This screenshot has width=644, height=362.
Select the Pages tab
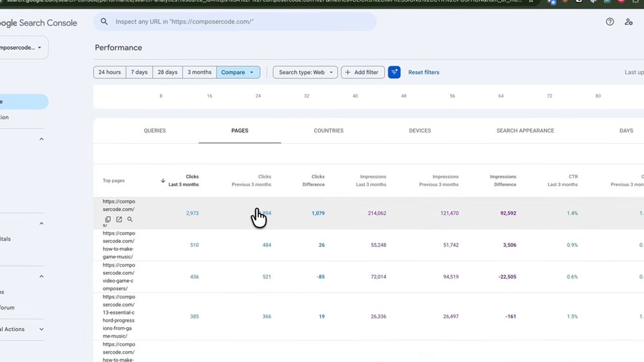pos(240,131)
